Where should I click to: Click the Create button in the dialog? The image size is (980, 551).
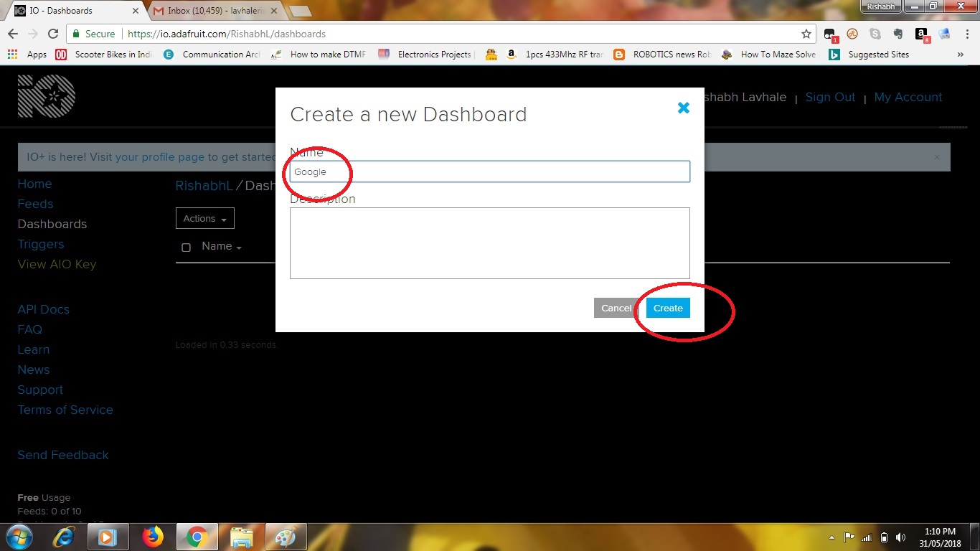click(x=668, y=308)
